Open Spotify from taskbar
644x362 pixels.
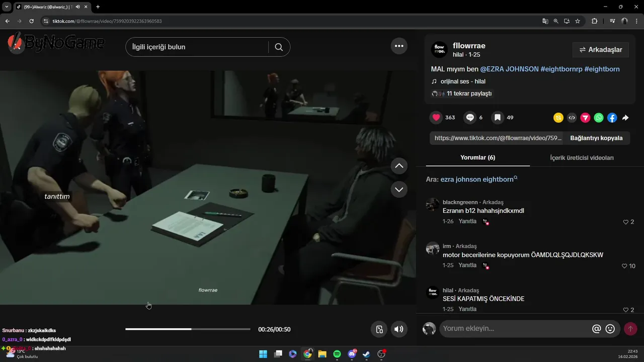[x=337, y=354]
